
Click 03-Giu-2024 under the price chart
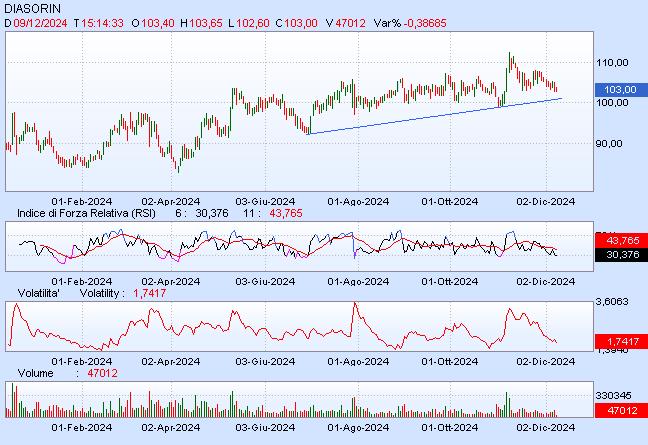(x=265, y=202)
